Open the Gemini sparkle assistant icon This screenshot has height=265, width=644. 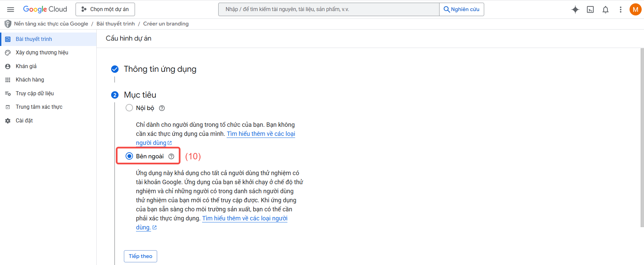coord(575,9)
